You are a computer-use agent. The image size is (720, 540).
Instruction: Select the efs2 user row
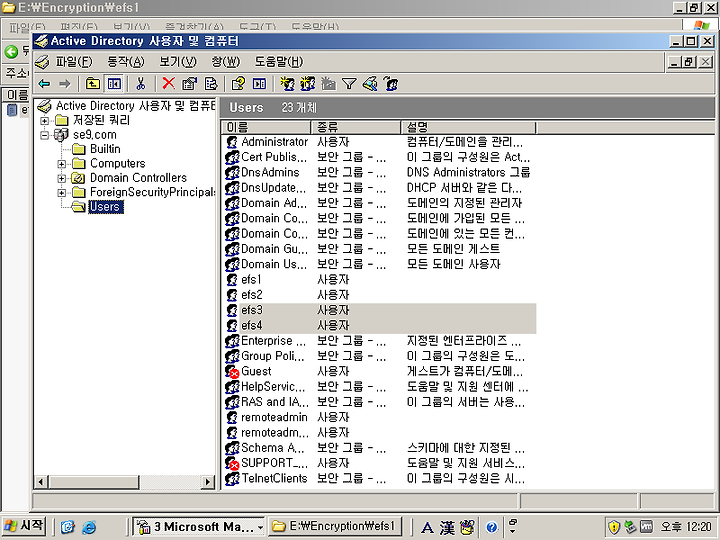[x=380, y=295]
